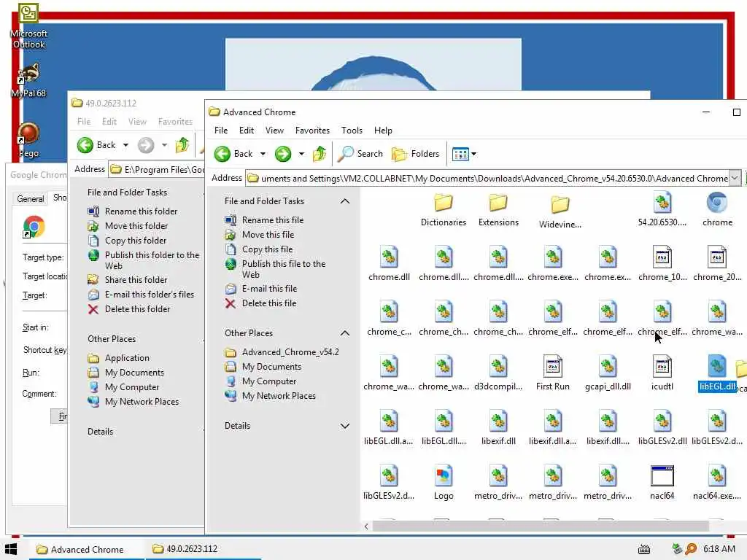
Task: Select the chrome_10 file icon
Action: (662, 257)
